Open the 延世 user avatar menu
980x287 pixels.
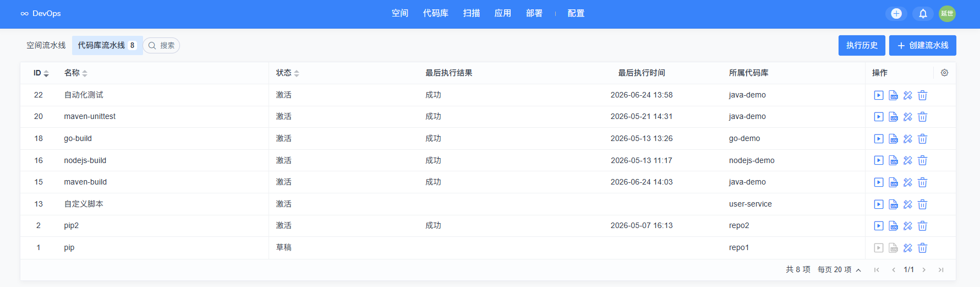[x=947, y=14]
